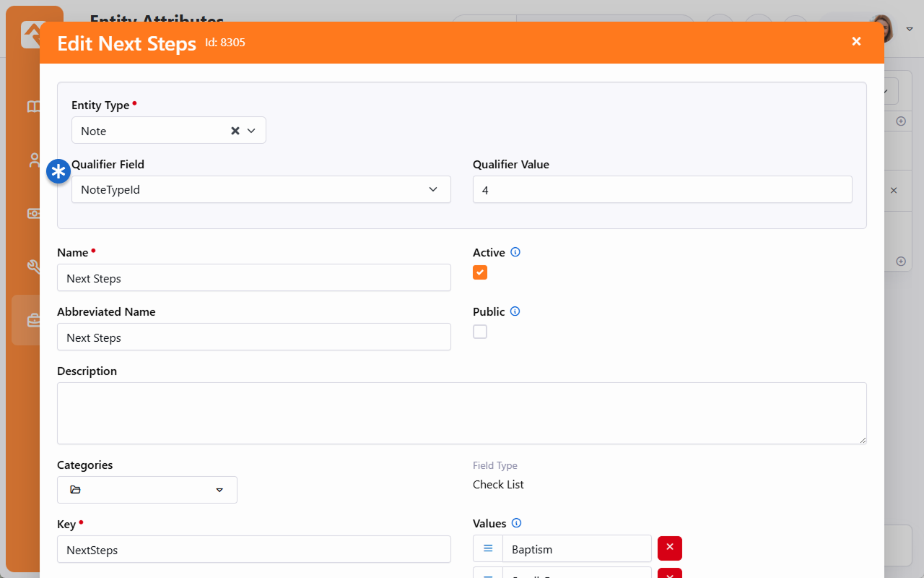This screenshot has height=578, width=924.
Task: Click the folder icon in Categories
Action: [76, 490]
